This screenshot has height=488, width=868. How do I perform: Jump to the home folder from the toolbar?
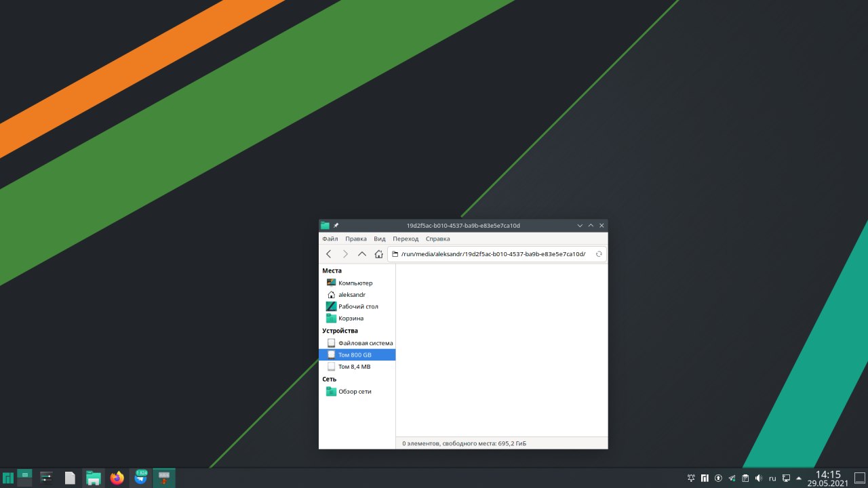(378, 254)
